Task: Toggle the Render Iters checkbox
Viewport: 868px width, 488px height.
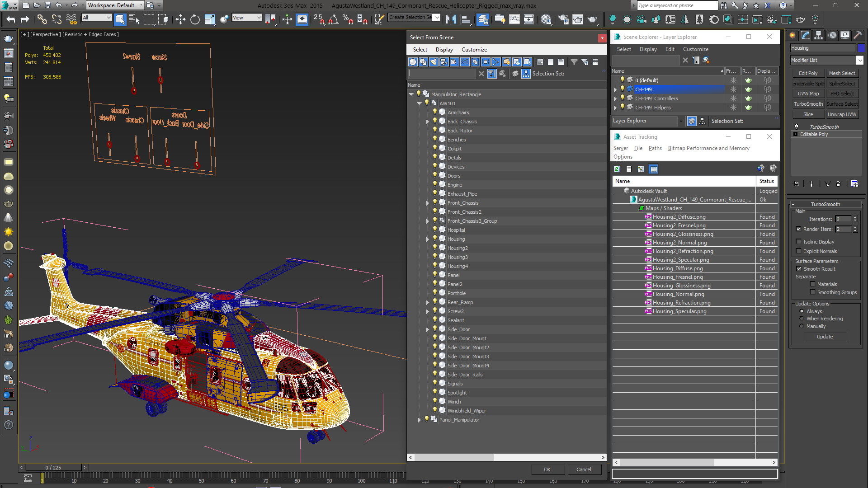Action: pos(798,229)
